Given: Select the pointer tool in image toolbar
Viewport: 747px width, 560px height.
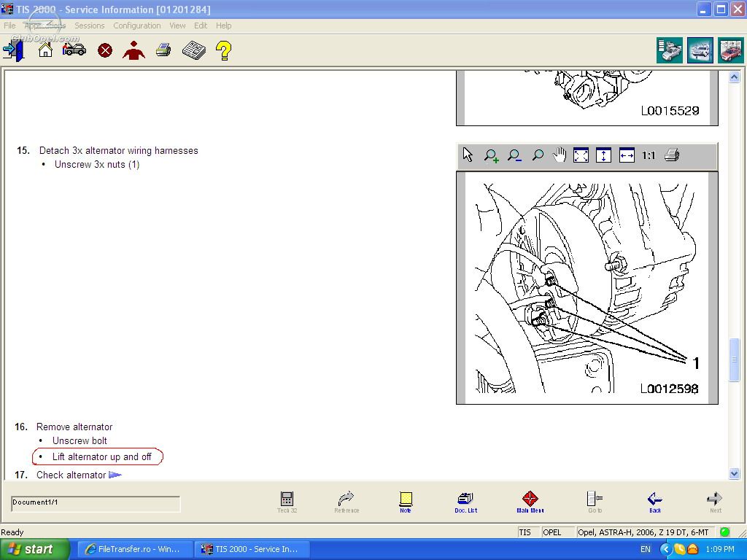Looking at the screenshot, I should coord(468,155).
